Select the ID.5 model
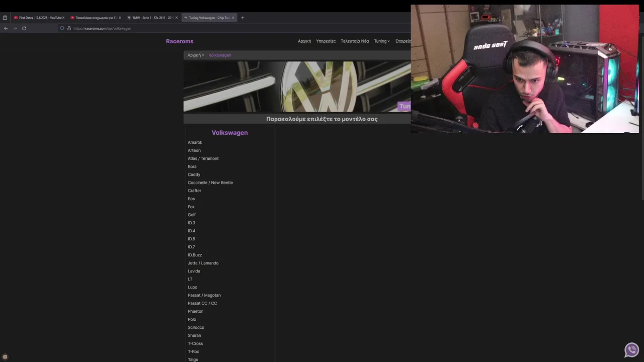This screenshot has width=644, height=362. click(x=191, y=239)
